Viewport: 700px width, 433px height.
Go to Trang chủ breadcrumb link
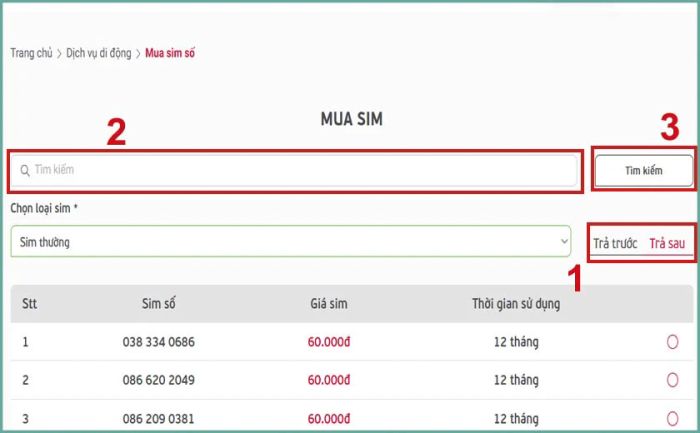point(31,53)
